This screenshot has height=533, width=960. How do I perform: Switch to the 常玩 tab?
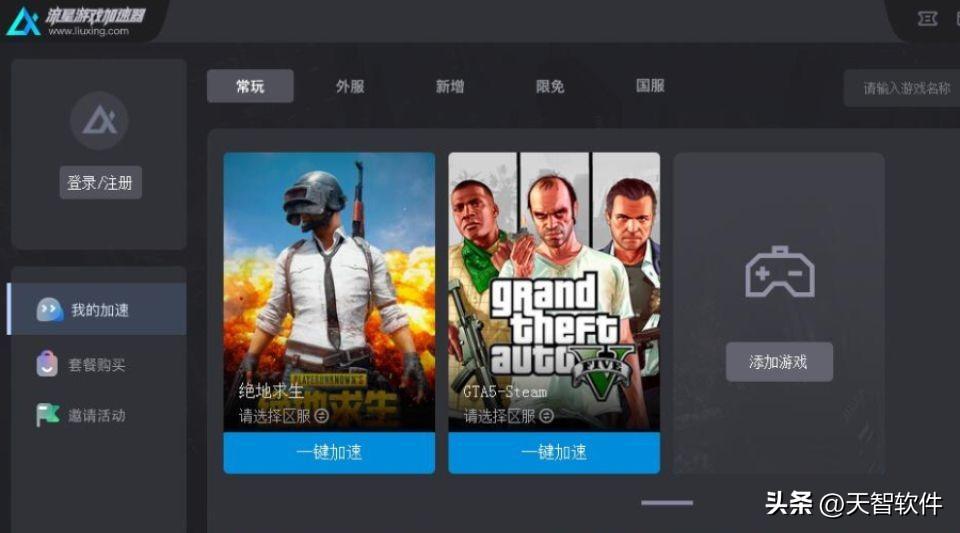point(250,86)
